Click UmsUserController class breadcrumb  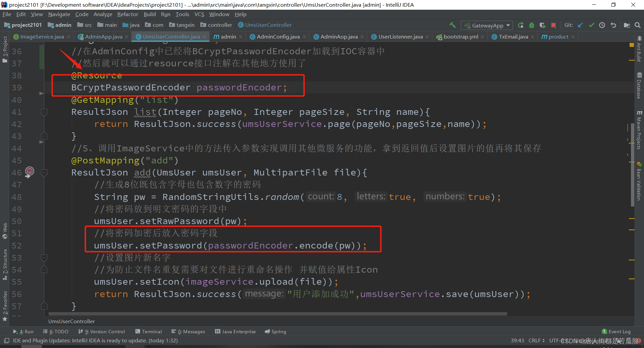(265, 25)
